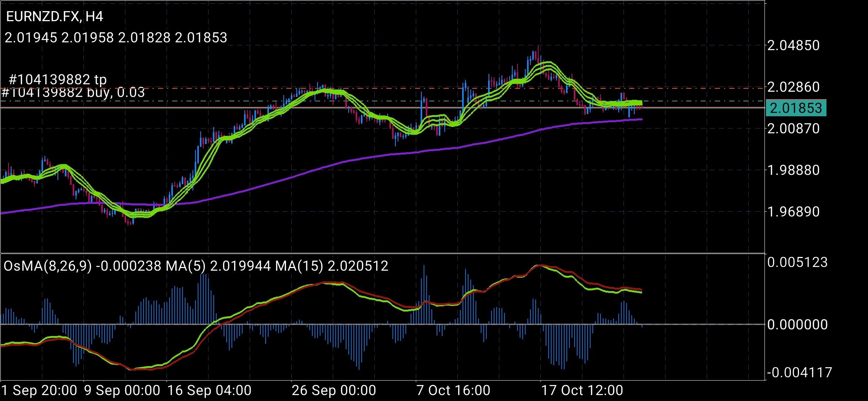This screenshot has width=868, height=401.
Task: Click the 1.96890 price axis label
Action: (x=793, y=212)
